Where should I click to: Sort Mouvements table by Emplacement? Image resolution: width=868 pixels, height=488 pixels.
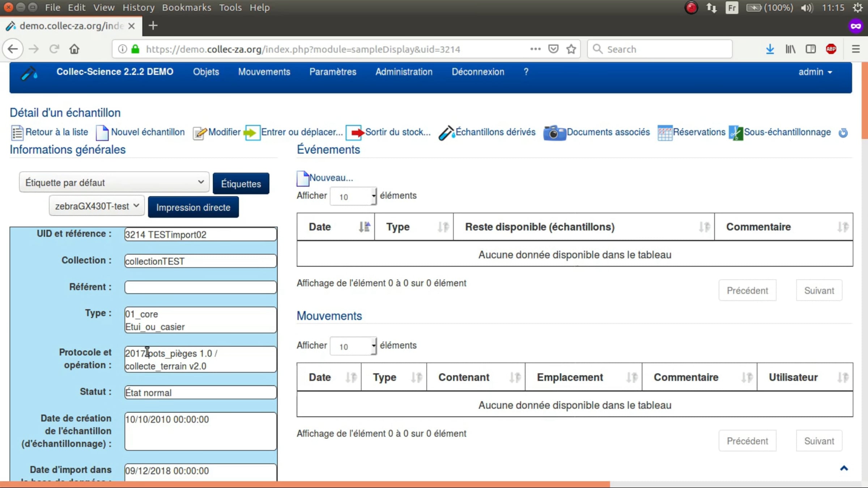coord(583,377)
